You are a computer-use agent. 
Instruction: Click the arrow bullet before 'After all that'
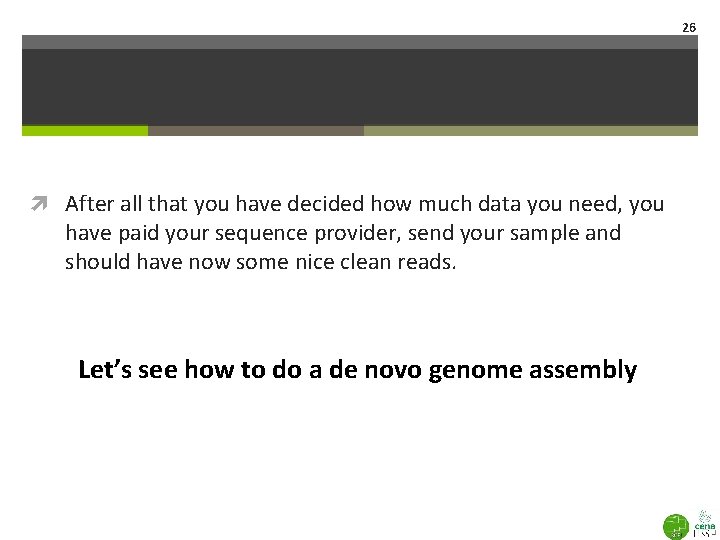[x=48, y=204]
